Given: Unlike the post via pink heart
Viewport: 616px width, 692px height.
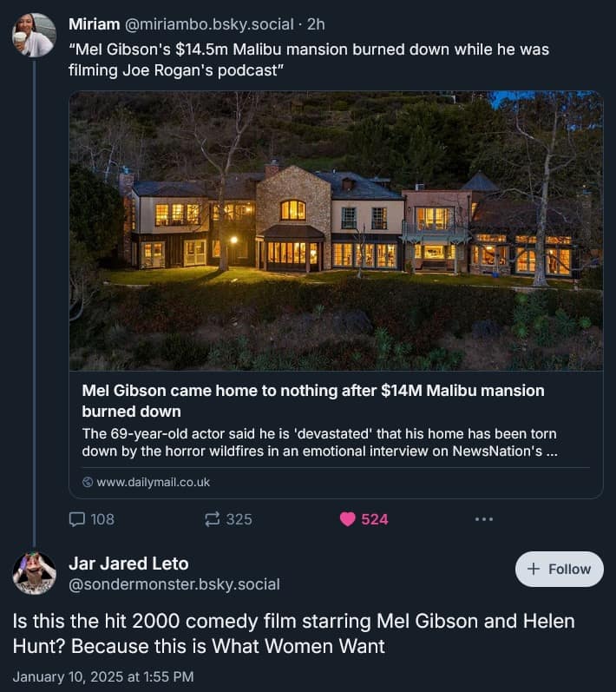Looking at the screenshot, I should [x=348, y=519].
